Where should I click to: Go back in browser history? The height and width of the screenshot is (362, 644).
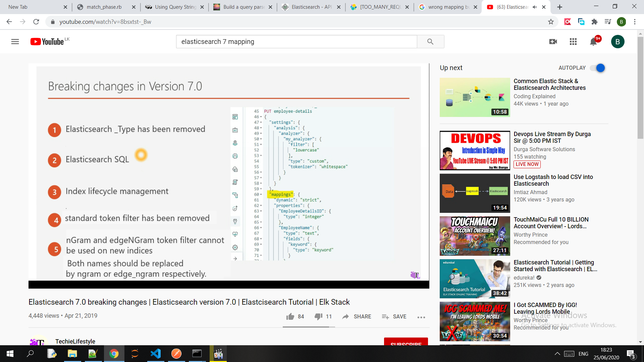tap(9, 22)
